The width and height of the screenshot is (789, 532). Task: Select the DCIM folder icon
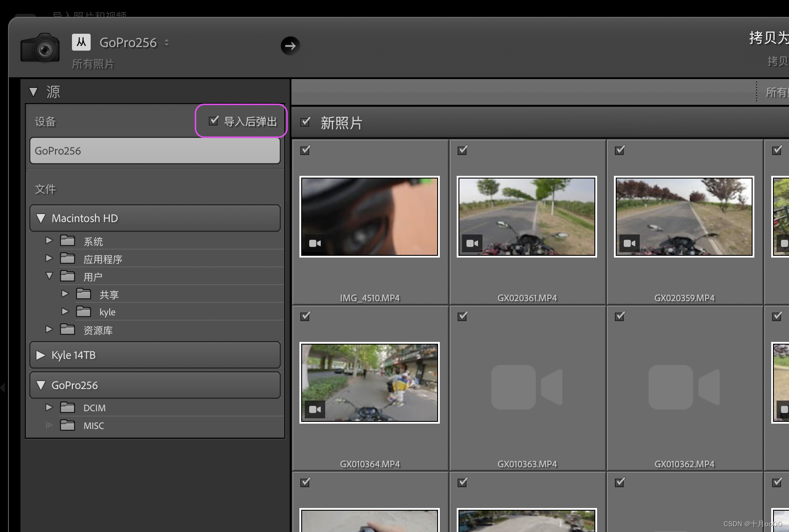pyautogui.click(x=68, y=407)
